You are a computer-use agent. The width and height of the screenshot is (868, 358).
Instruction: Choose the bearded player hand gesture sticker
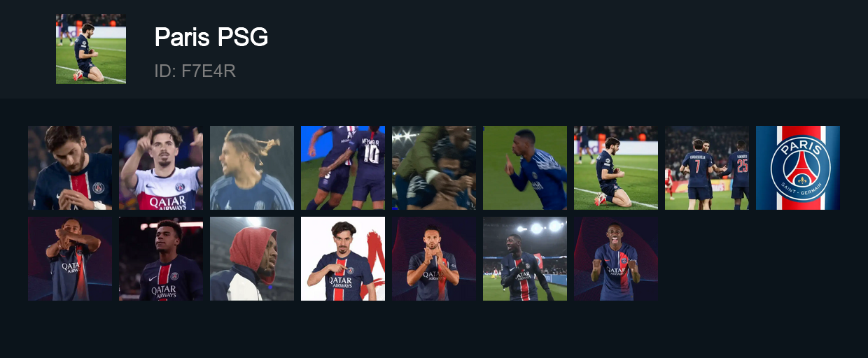click(x=434, y=259)
